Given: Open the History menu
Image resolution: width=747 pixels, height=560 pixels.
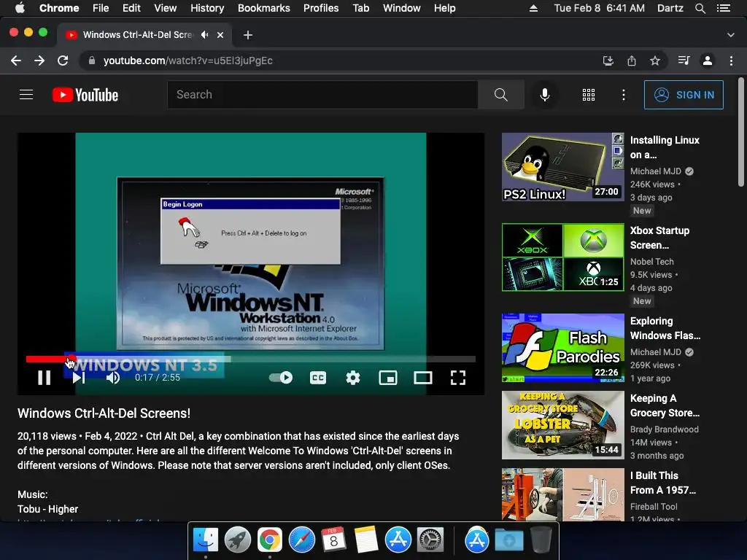Looking at the screenshot, I should coord(207,8).
